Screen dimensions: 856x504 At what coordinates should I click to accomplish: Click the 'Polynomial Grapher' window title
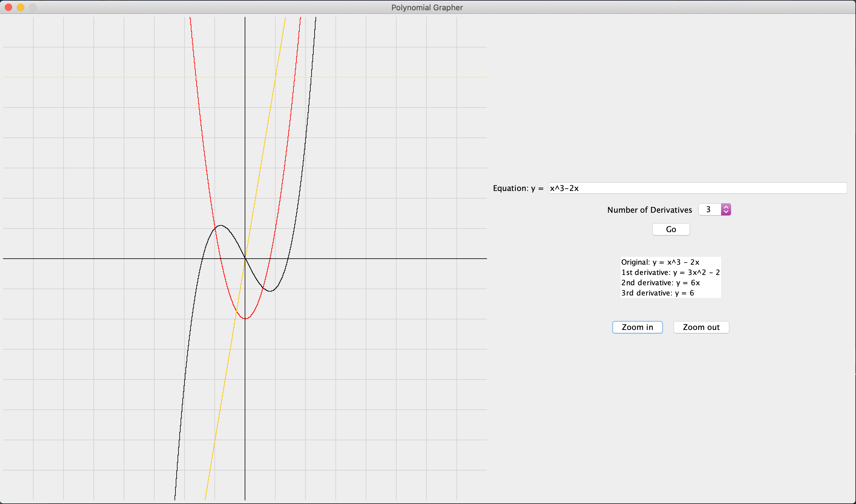[x=427, y=8]
